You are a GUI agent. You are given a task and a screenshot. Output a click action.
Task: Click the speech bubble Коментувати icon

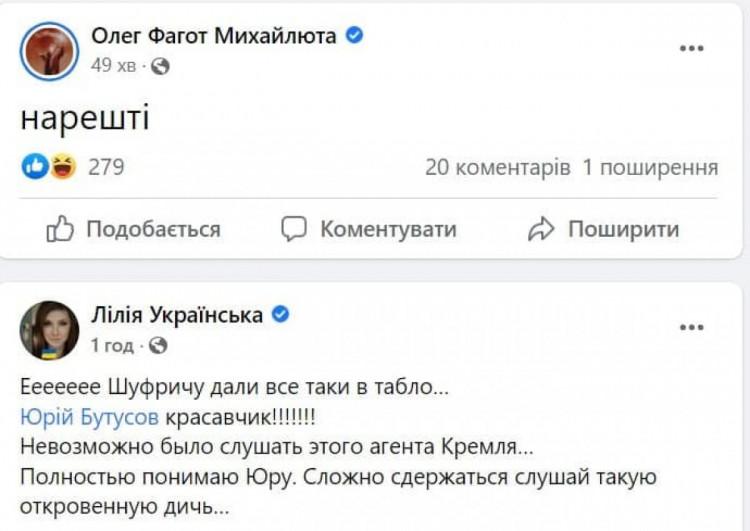[x=294, y=229]
